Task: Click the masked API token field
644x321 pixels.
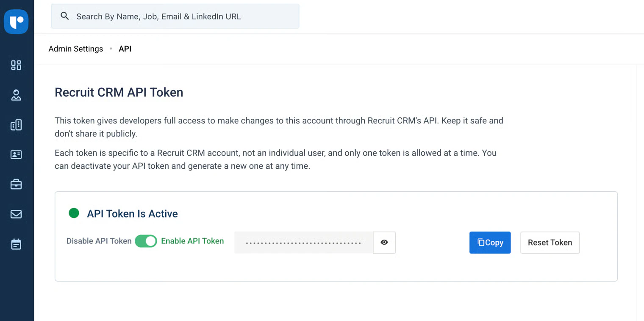Action: (304, 243)
